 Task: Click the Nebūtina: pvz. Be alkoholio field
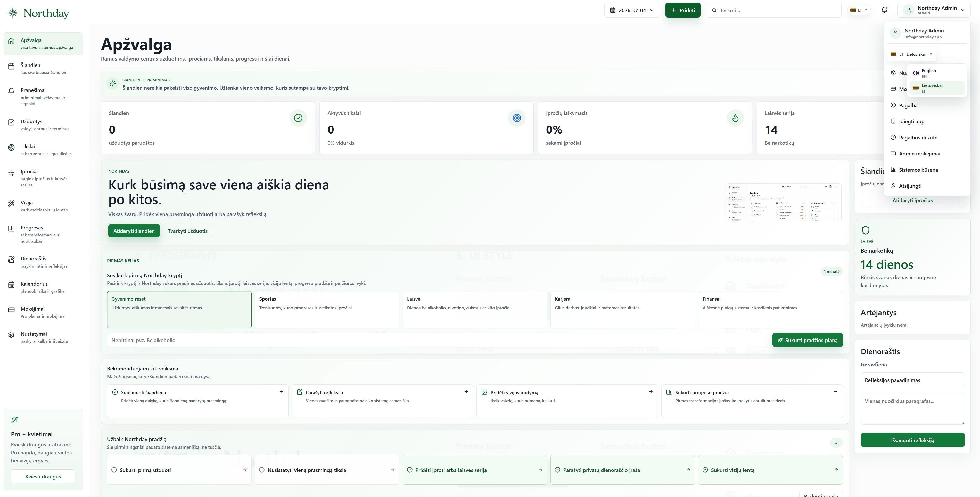click(x=438, y=340)
